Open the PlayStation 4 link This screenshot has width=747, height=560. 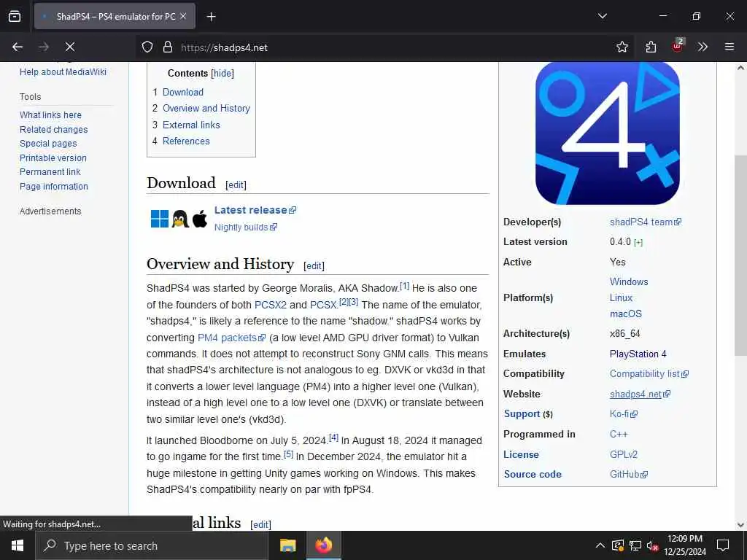(638, 354)
